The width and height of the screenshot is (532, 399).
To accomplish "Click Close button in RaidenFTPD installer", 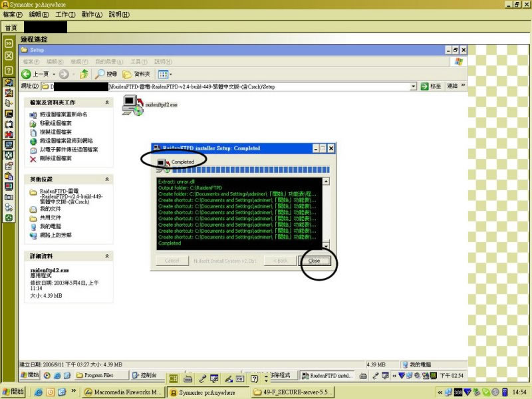I will pyautogui.click(x=315, y=261).
